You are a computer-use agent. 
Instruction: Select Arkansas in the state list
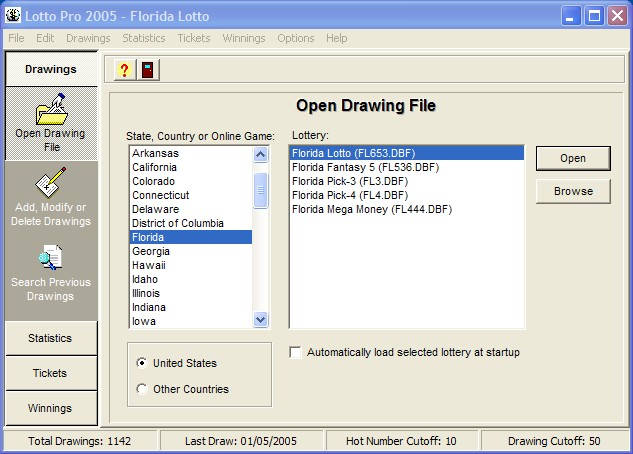(x=191, y=153)
